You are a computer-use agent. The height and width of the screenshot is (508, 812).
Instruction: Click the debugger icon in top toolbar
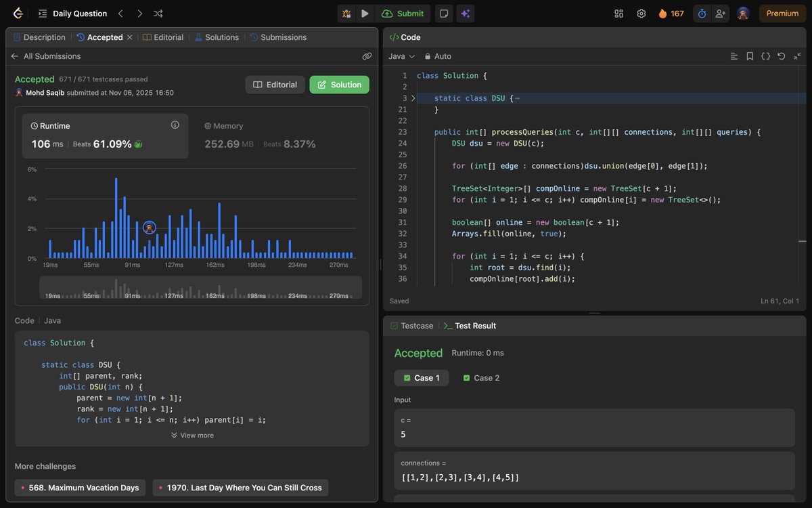tap(346, 14)
